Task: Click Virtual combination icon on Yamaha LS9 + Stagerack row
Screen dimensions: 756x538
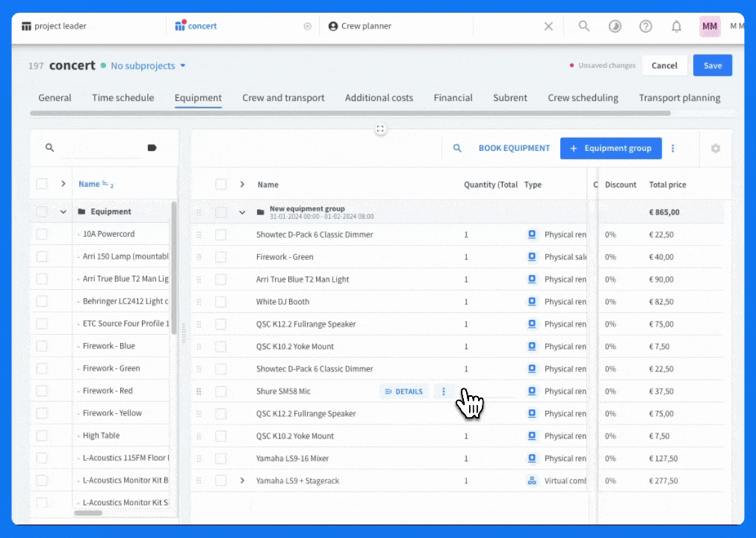Action: tap(532, 480)
